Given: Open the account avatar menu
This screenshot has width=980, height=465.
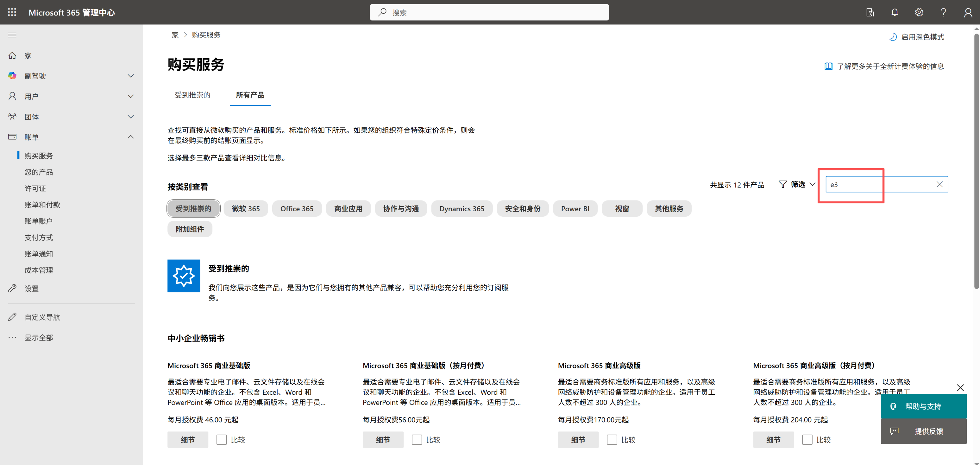Looking at the screenshot, I should [x=968, y=12].
